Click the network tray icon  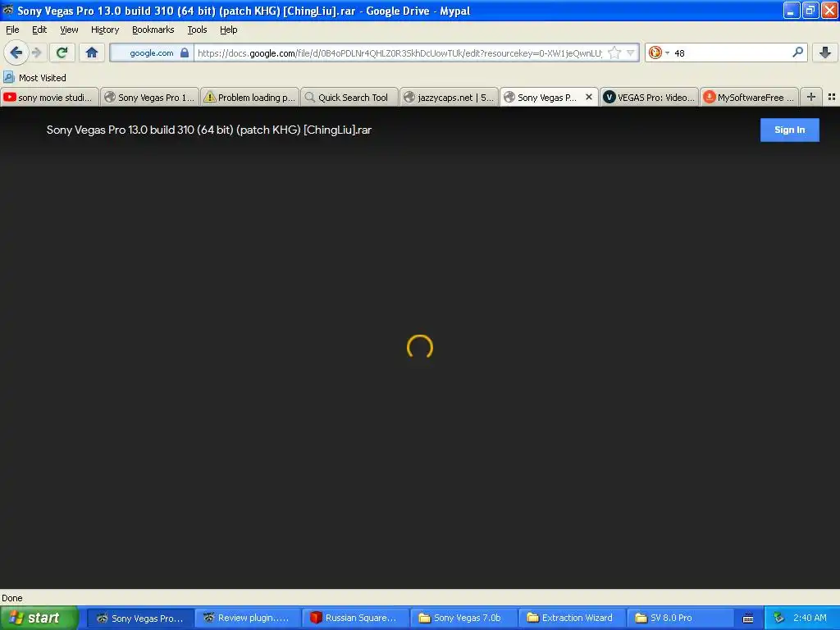tap(778, 618)
